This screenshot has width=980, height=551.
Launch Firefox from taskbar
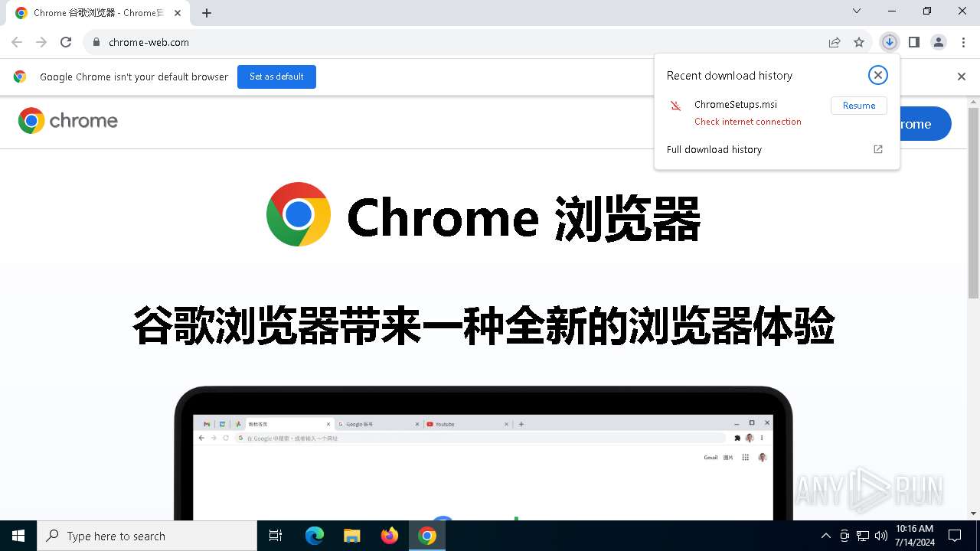(x=390, y=536)
